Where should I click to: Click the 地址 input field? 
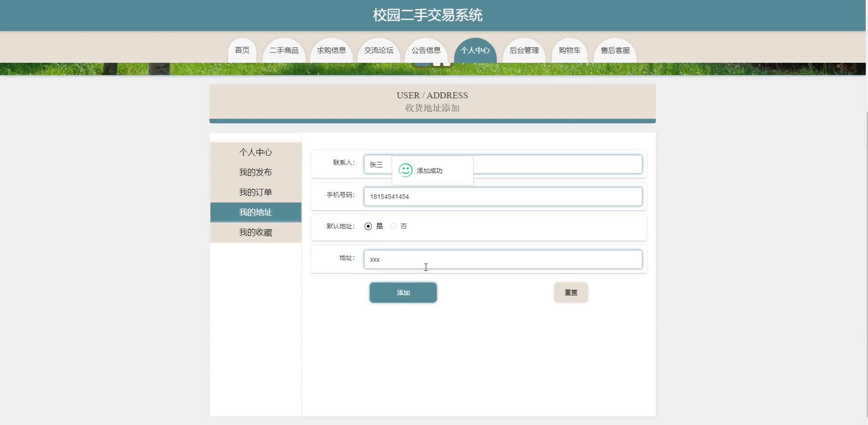(x=503, y=259)
